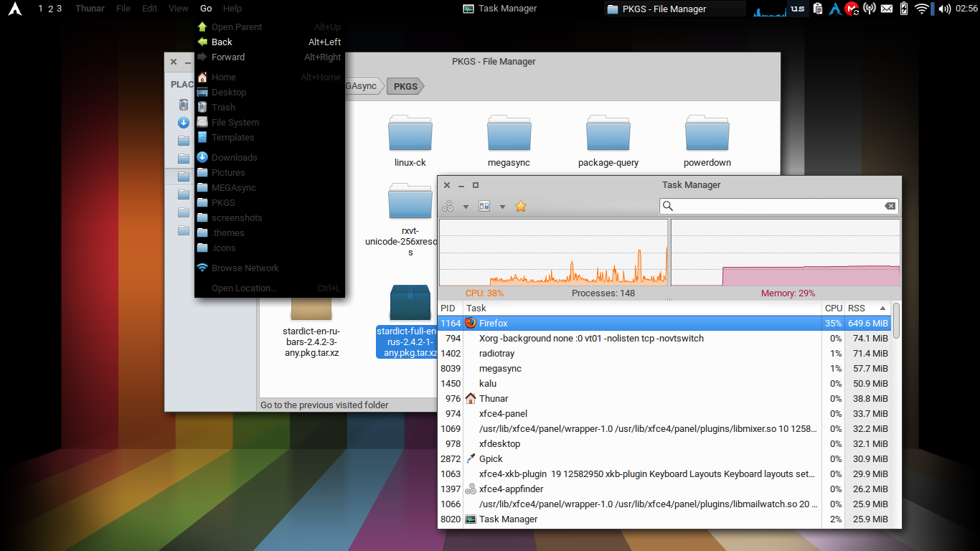Sort processes by the PID column header
This screenshot has height=551, width=980.
pyautogui.click(x=451, y=308)
